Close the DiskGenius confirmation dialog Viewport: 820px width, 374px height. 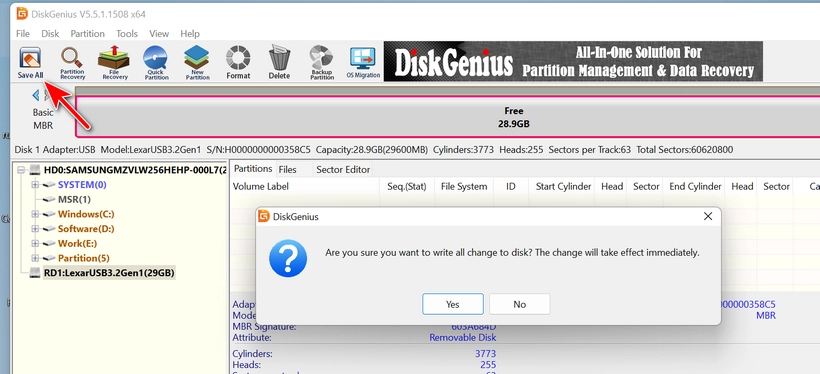708,216
